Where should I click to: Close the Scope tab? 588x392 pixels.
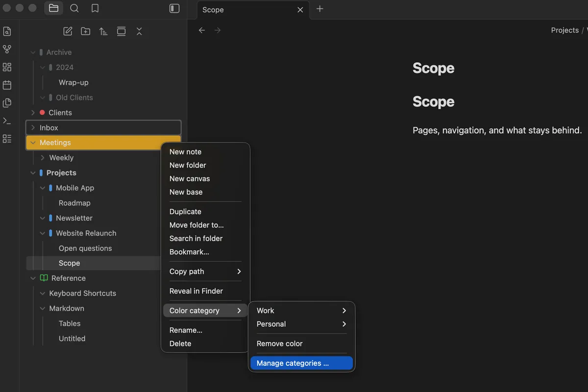pos(300,10)
